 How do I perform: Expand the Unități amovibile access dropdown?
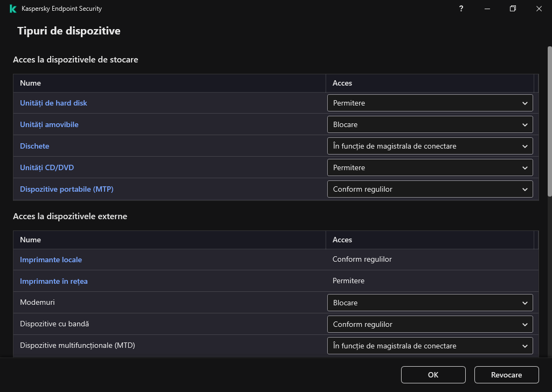click(430, 124)
